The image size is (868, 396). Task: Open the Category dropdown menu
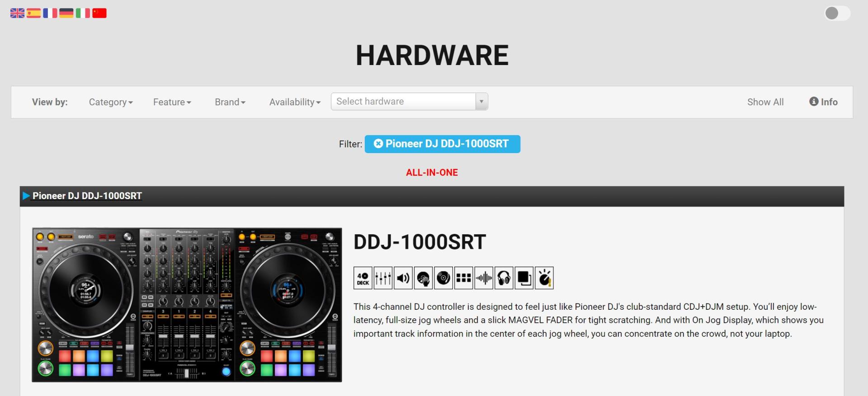(x=111, y=102)
